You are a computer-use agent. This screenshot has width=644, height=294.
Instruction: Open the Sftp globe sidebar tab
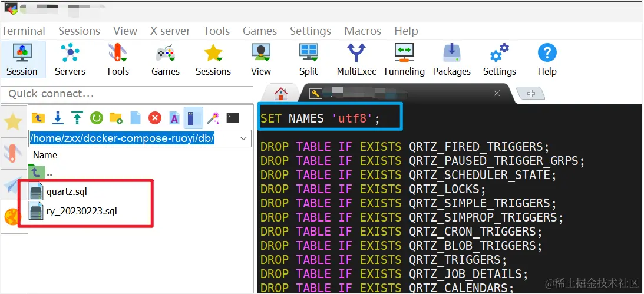(x=13, y=216)
